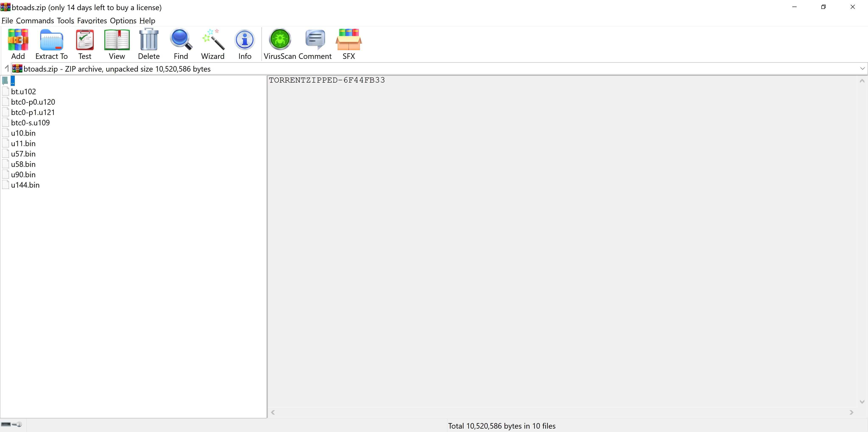Close the WinRAR window

tap(853, 7)
